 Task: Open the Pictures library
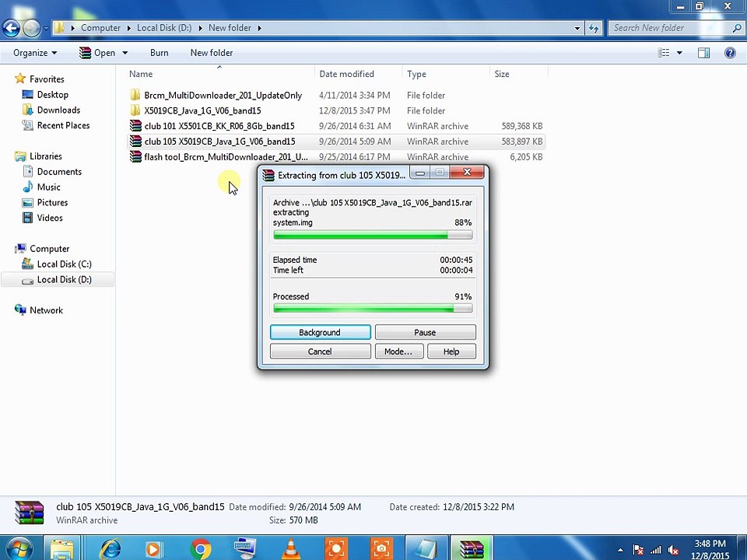click(x=52, y=202)
